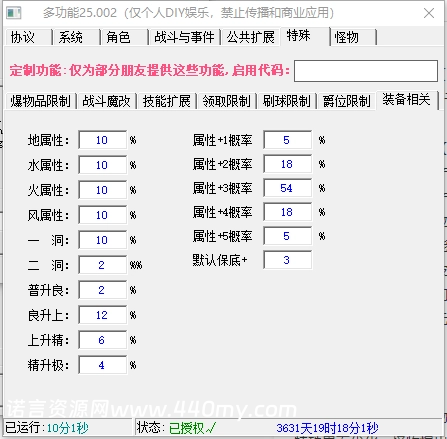Switch to the 怪物 tab

click(353, 37)
